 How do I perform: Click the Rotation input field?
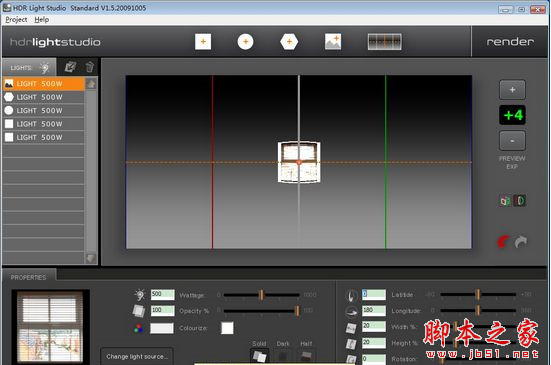374,359
